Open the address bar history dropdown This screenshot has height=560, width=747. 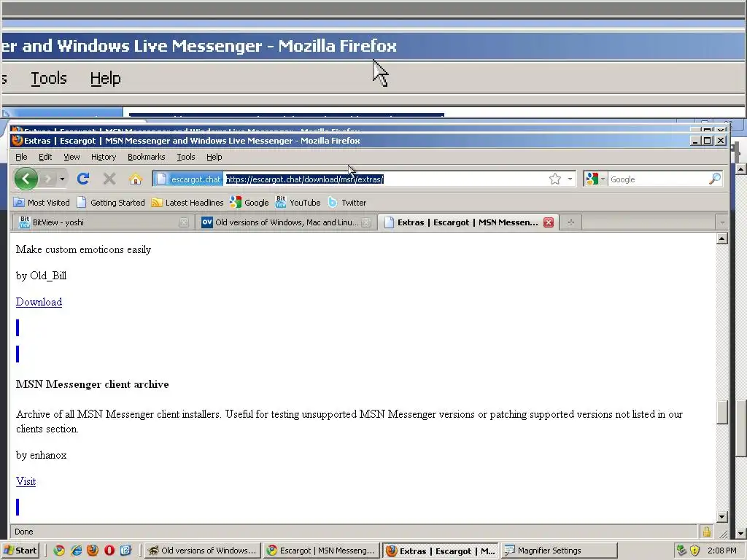tap(570, 179)
